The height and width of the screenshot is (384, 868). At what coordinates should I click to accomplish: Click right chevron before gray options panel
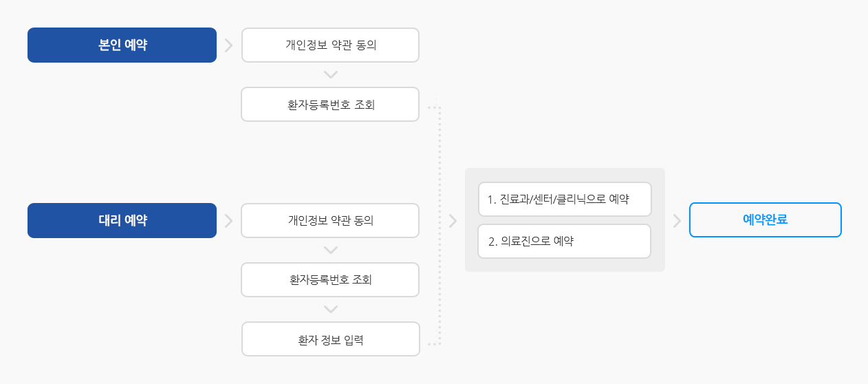click(452, 221)
